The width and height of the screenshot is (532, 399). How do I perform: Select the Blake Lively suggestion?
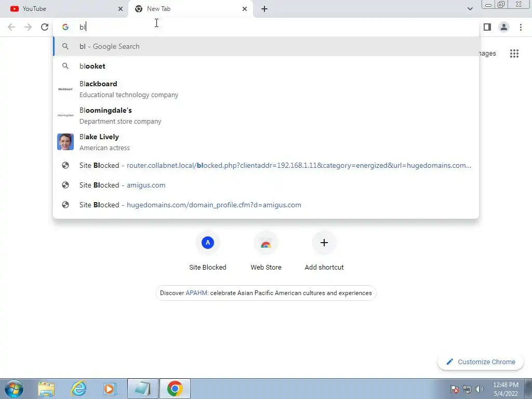[x=266, y=142]
